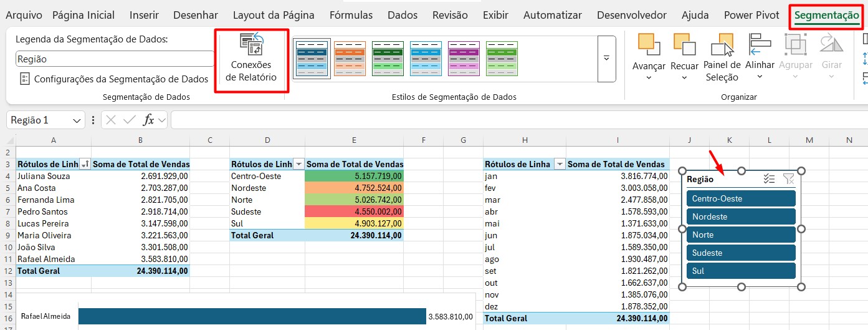The width and height of the screenshot is (868, 330).
Task: Expand the slicer styles gallery
Action: point(606,59)
